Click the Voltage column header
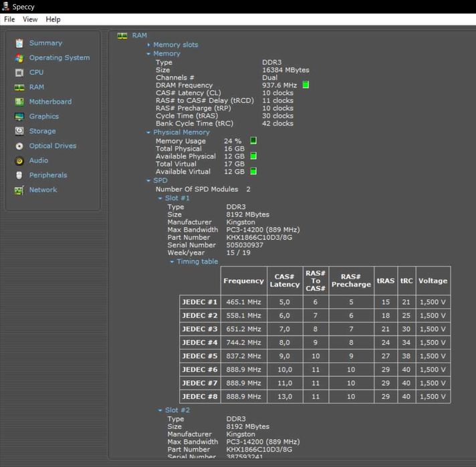This screenshot has height=467, width=476. pyautogui.click(x=433, y=281)
